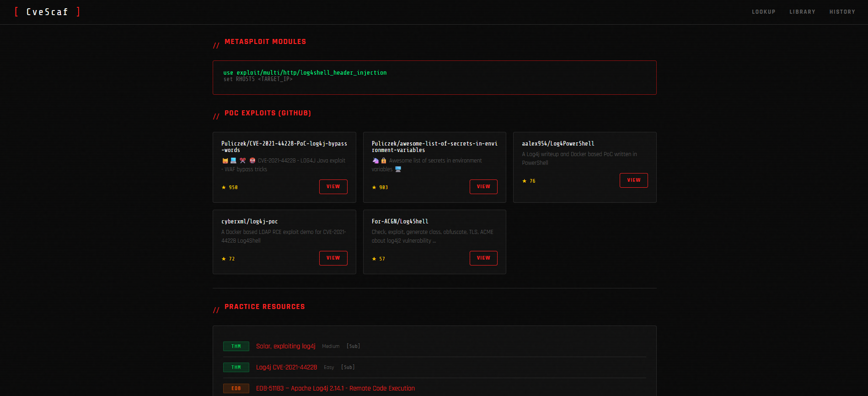Click the lock emoji in awesome-list description
This screenshot has width=868, height=396.
[x=384, y=161]
